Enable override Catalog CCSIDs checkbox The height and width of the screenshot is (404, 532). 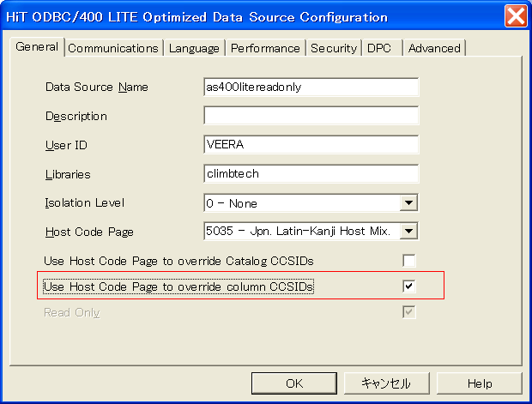click(x=408, y=261)
